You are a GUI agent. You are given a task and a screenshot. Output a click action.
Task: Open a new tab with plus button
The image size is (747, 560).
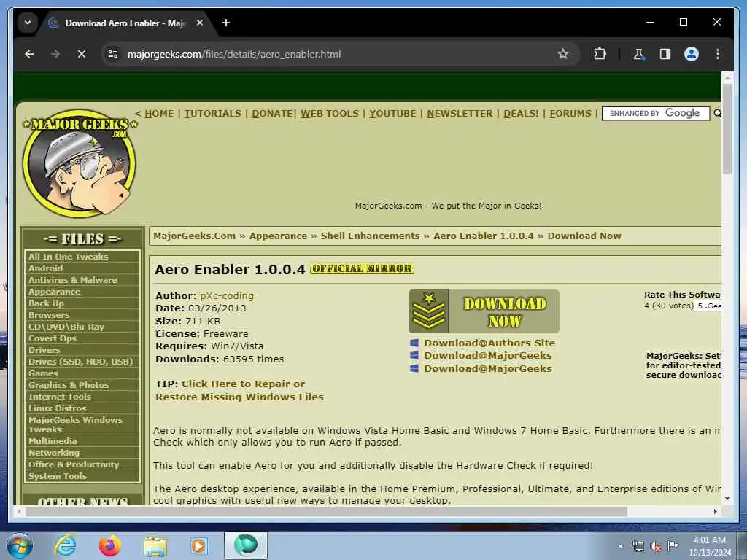click(x=226, y=23)
